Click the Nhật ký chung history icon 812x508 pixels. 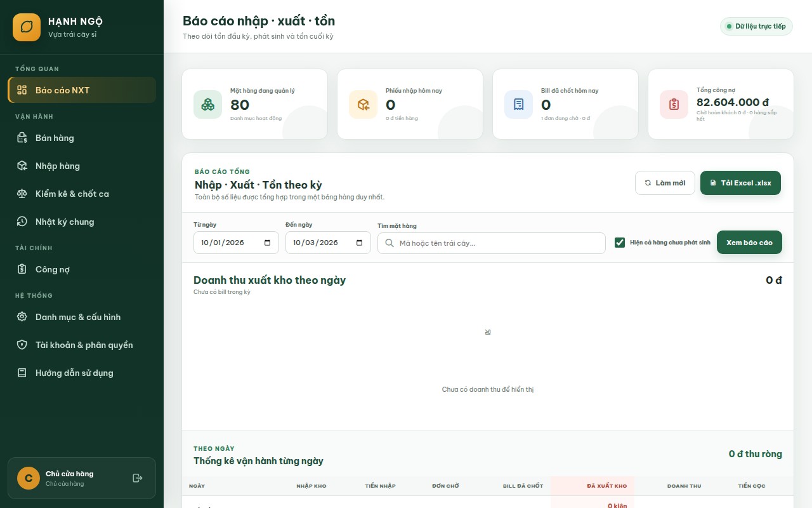click(x=22, y=222)
